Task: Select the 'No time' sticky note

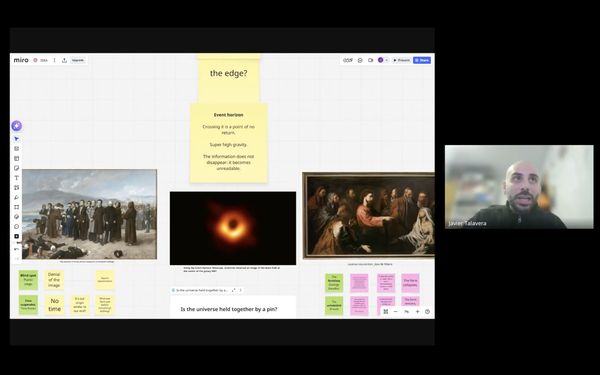Action: 54,305
